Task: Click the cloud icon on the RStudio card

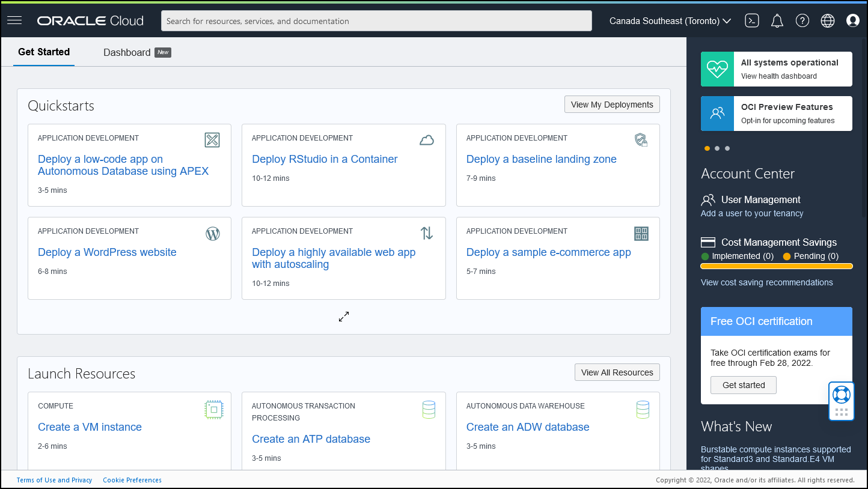Action: point(427,140)
